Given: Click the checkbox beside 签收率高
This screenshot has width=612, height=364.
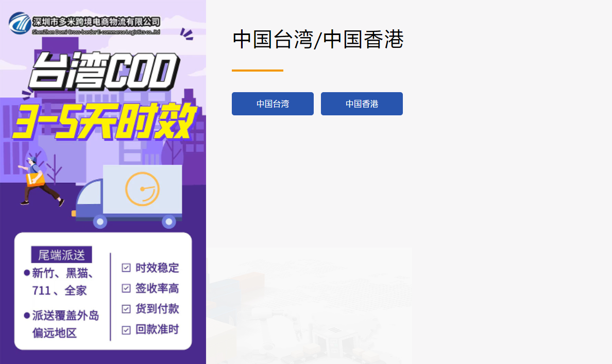Looking at the screenshot, I should click(126, 288).
